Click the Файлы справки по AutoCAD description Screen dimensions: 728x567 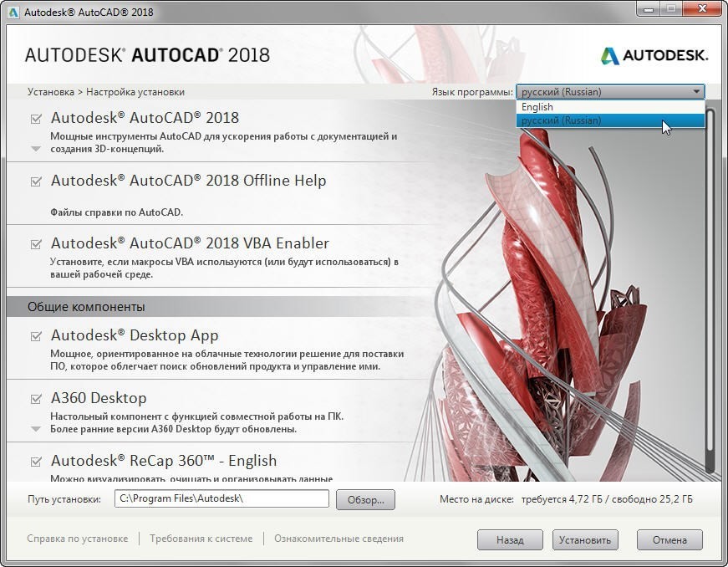pos(116,212)
